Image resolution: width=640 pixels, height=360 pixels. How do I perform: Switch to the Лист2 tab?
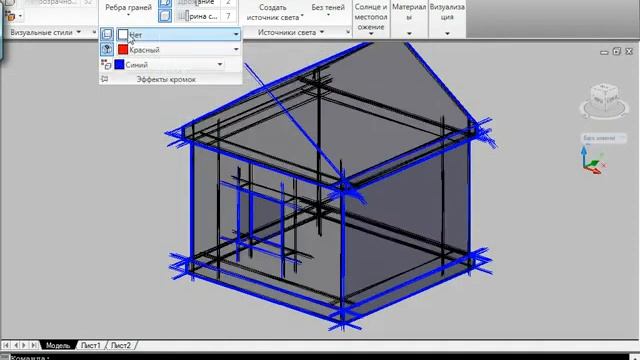tap(120, 345)
